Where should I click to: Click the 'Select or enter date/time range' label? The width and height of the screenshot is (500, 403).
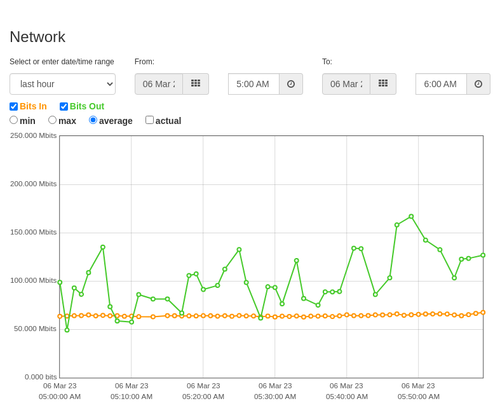click(x=62, y=62)
